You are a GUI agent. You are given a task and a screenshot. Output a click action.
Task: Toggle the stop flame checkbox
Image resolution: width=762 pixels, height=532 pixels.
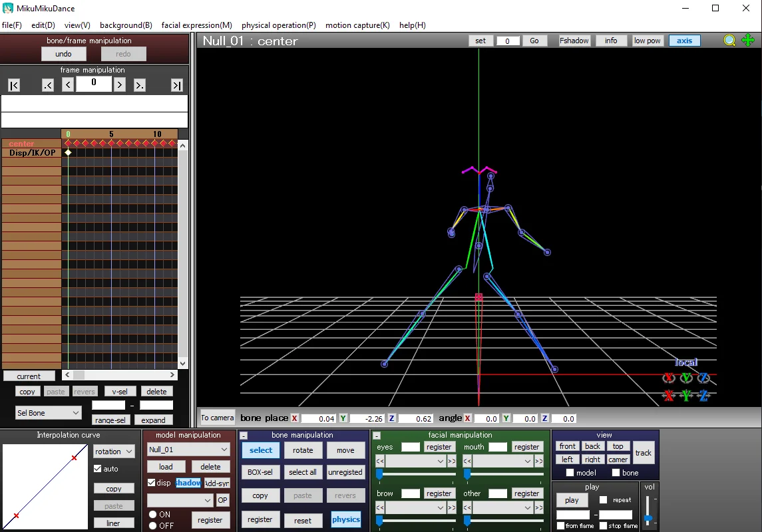click(x=603, y=526)
